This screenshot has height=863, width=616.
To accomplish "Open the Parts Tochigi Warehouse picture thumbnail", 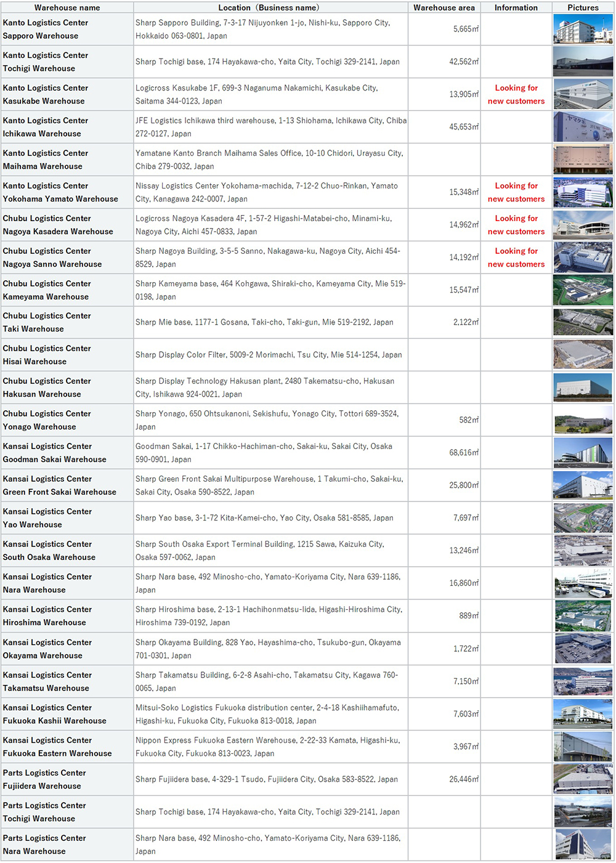I will 583,812.
